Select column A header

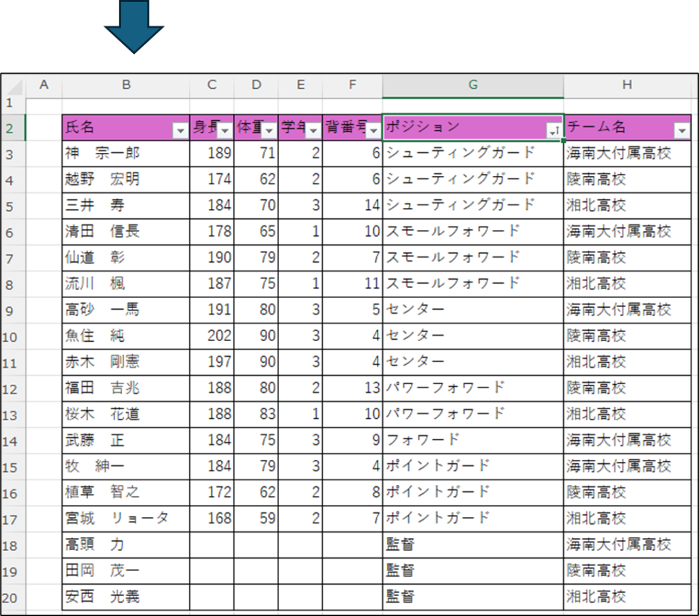tap(44, 85)
